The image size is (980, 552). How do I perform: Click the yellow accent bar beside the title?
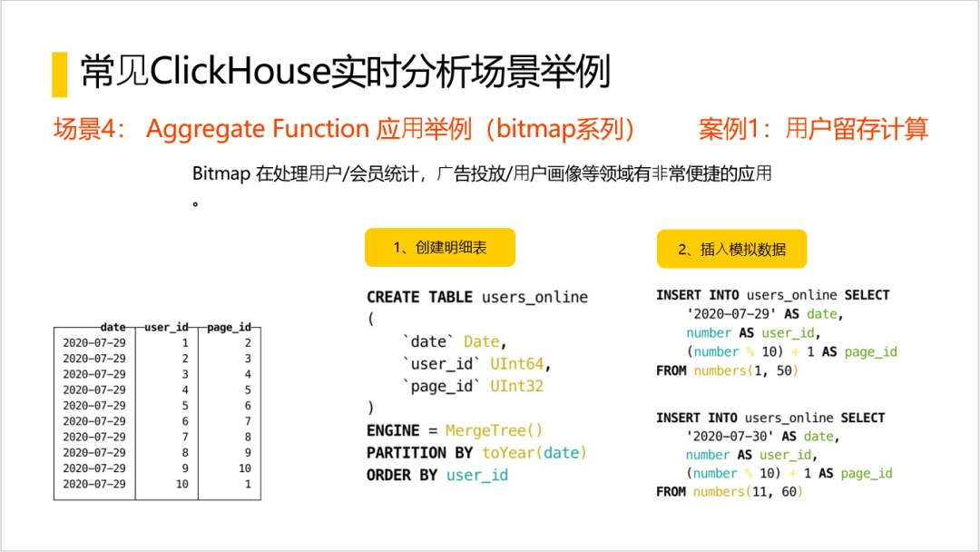coord(59,74)
